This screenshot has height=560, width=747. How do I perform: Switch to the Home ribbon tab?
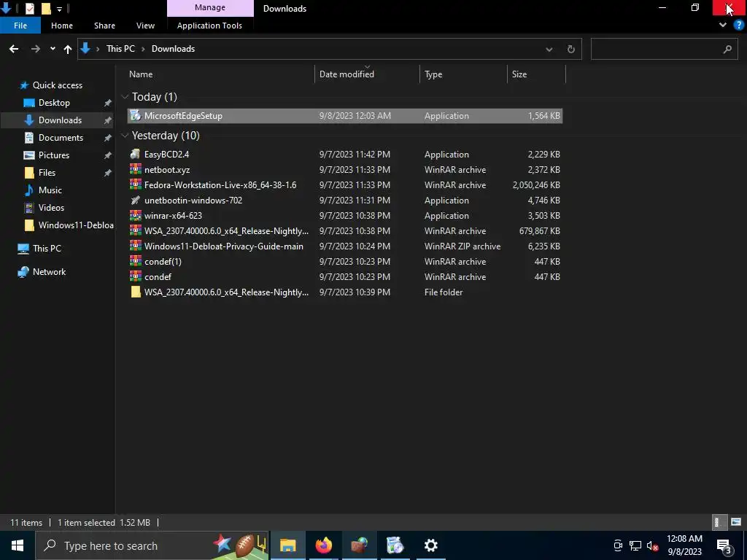(62, 26)
